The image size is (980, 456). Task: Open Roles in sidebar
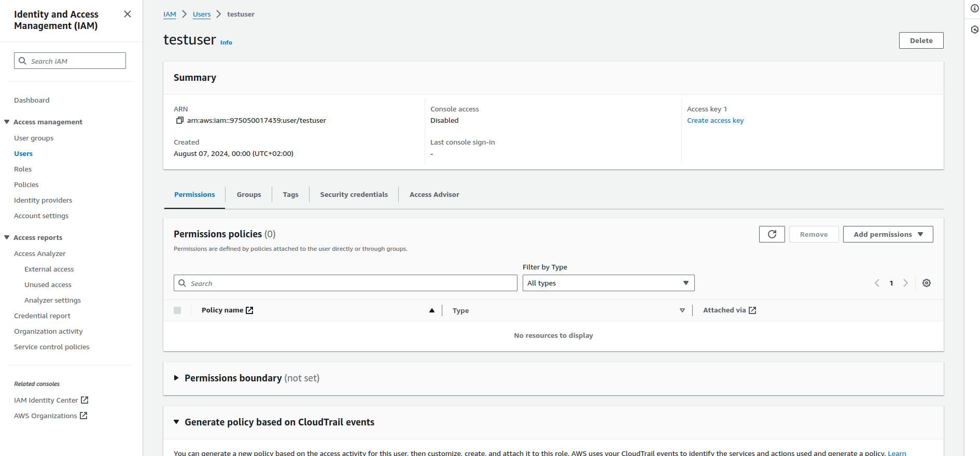(23, 169)
